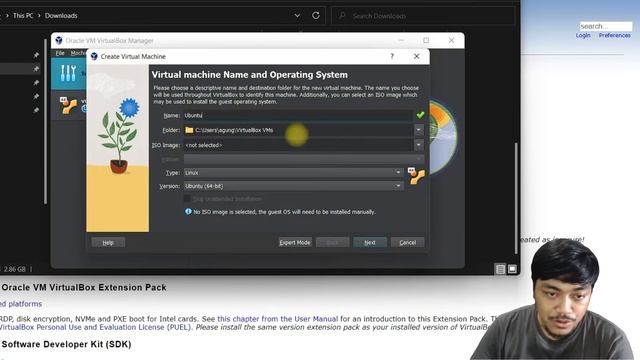Click the Tools icon in VirtualBox Manager
640x360 pixels.
pos(68,73)
